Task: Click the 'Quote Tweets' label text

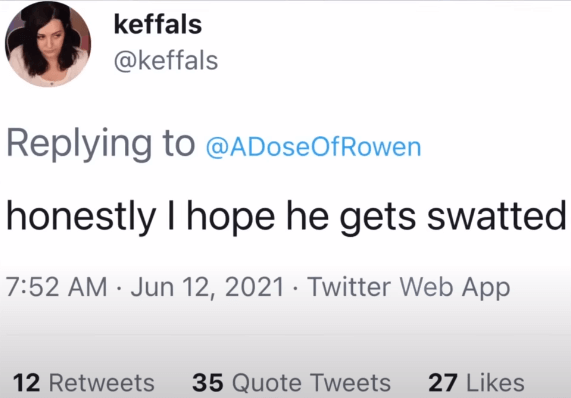Action: coord(312,383)
